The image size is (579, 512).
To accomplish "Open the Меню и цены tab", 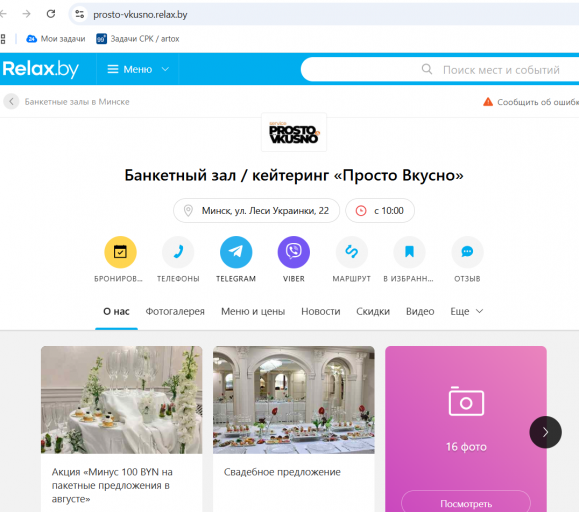I will pyautogui.click(x=253, y=312).
